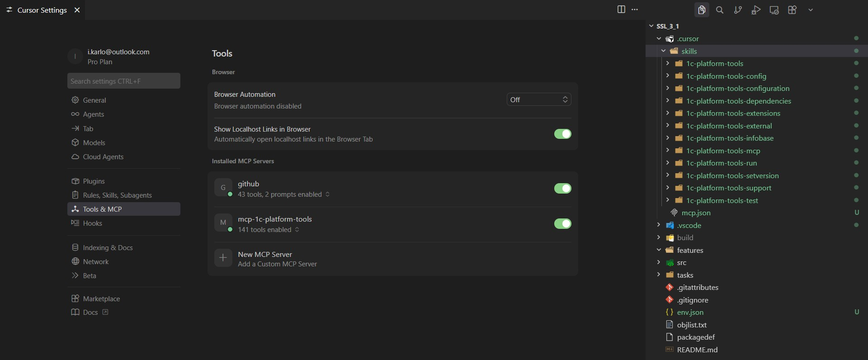Screen dimensions: 868x360
Task: Open Cloud Agents settings section
Action: pos(124,156)
